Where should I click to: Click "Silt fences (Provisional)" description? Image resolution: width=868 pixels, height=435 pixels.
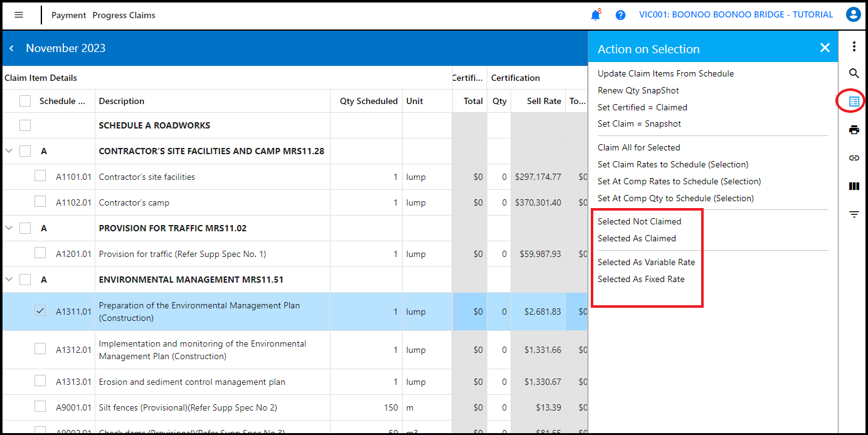click(188, 407)
